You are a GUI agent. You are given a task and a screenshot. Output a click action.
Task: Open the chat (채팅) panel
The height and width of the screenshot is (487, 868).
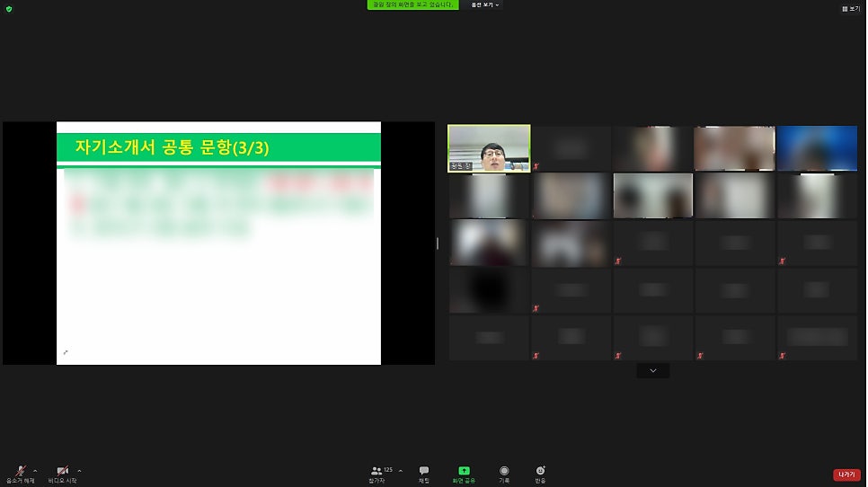pos(424,474)
